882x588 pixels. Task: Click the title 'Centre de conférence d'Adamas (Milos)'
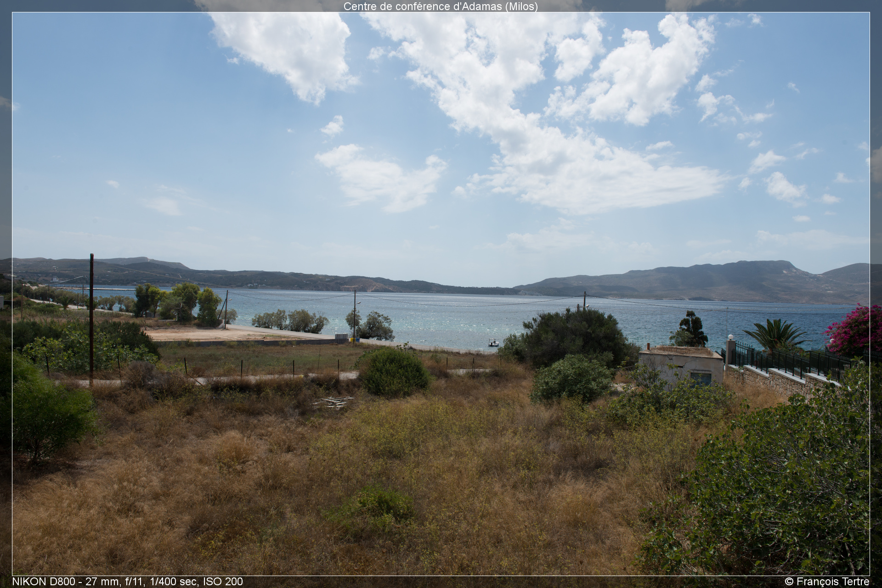[x=441, y=6]
